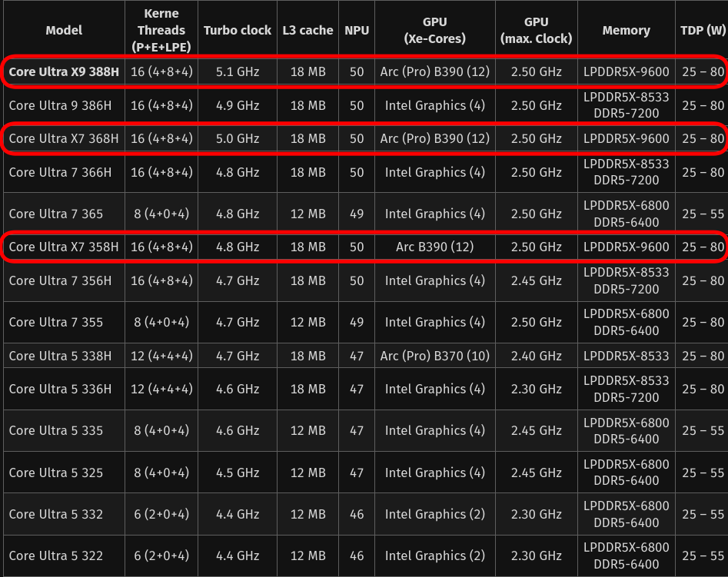Click the 4.9 GHz turbo clock value
Viewport: 728px width, 577px height.
(x=238, y=105)
